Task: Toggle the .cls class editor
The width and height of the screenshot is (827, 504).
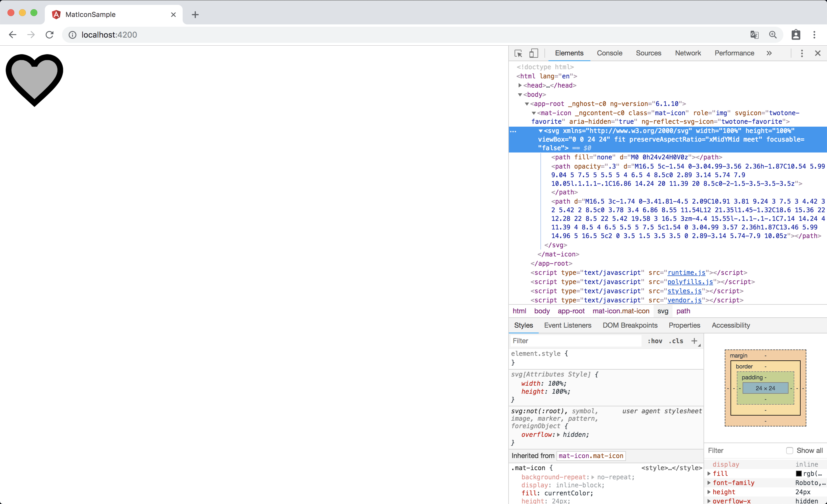Action: [676, 341]
